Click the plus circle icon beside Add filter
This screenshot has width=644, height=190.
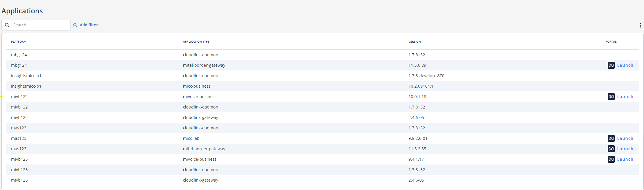[75, 25]
